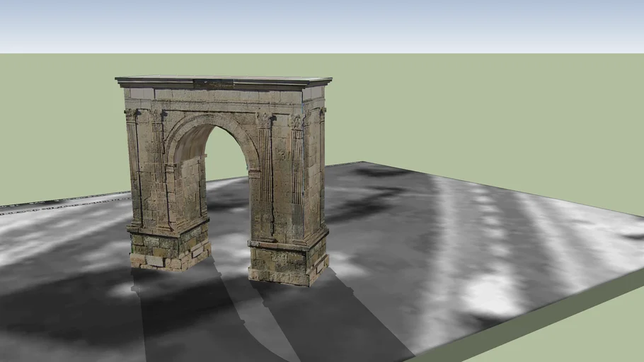Click the capital atop the leftmost pilaster
Screen dimensions: 644x362
click(131, 114)
